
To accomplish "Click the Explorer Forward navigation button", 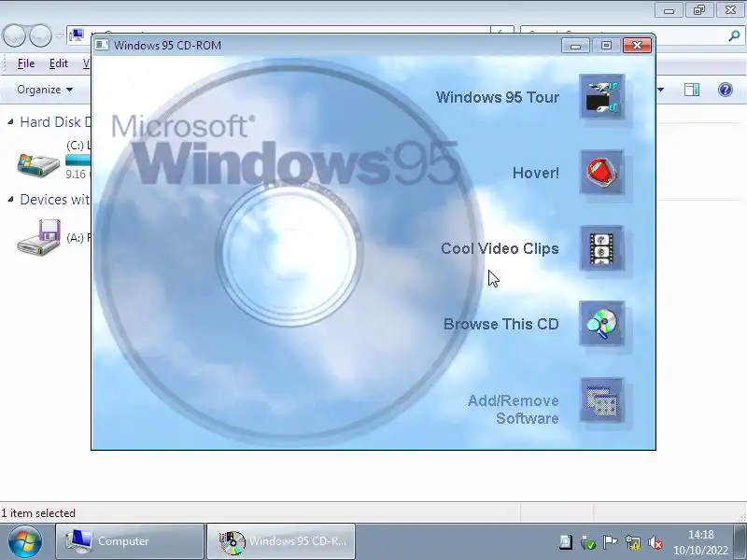I will (40, 35).
